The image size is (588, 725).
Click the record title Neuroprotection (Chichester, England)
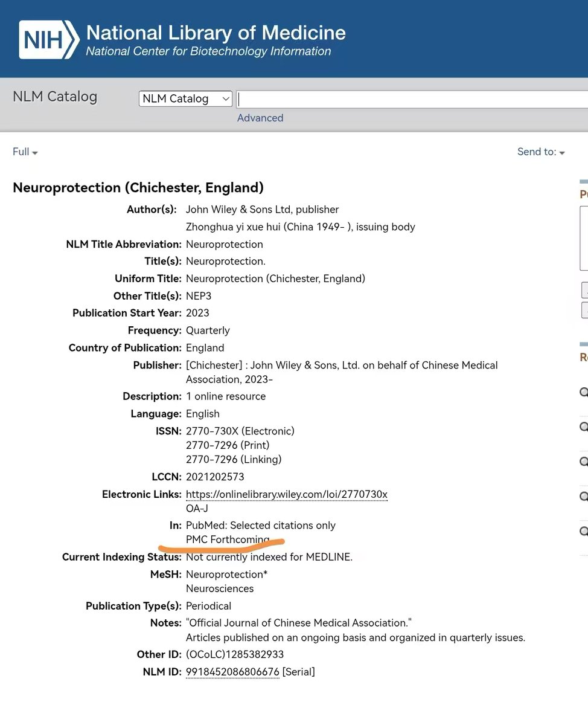138,187
